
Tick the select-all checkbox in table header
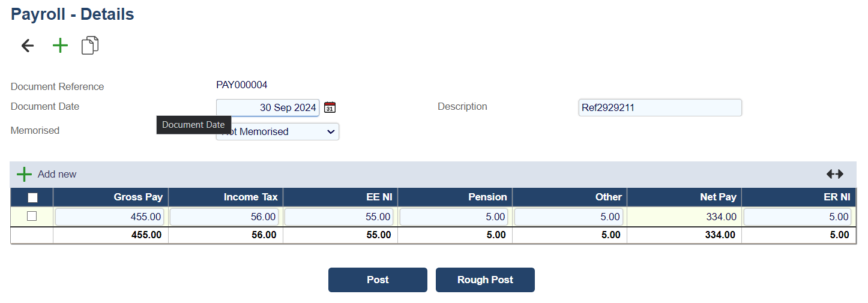point(32,197)
